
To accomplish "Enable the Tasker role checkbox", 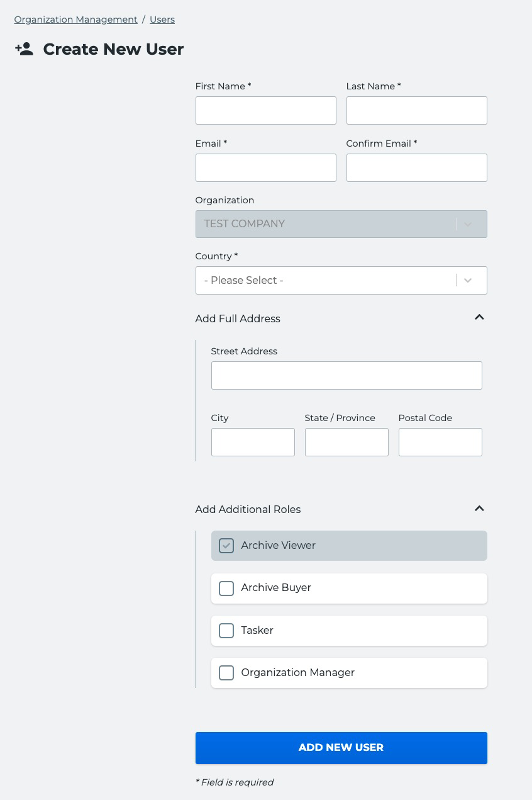I will pos(226,631).
